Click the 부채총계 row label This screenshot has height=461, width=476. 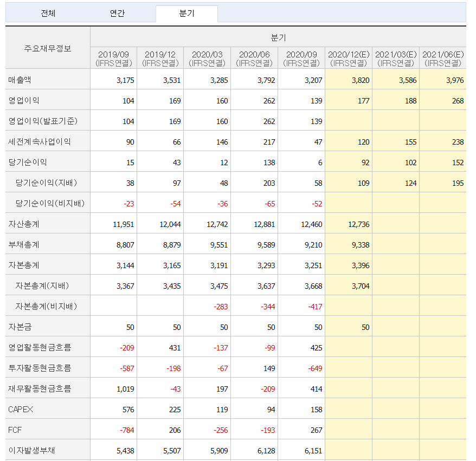(x=24, y=244)
